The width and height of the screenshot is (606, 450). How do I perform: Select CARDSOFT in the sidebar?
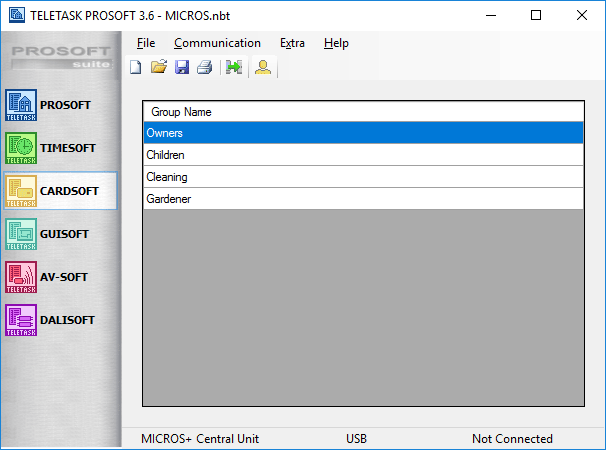click(60, 190)
